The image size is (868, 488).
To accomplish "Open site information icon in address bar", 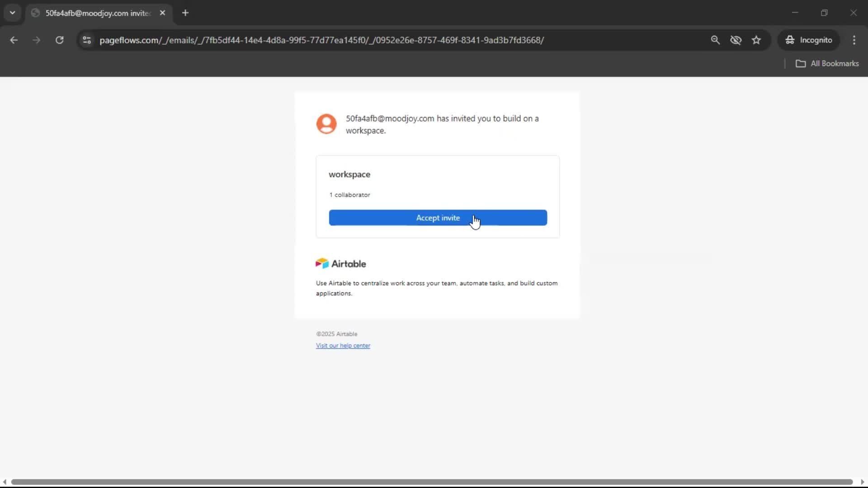I will tap(87, 40).
